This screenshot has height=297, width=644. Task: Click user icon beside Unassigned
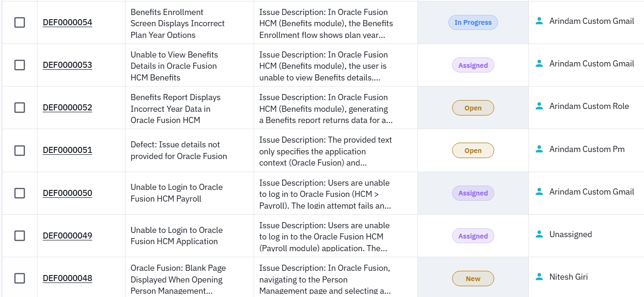pos(539,234)
